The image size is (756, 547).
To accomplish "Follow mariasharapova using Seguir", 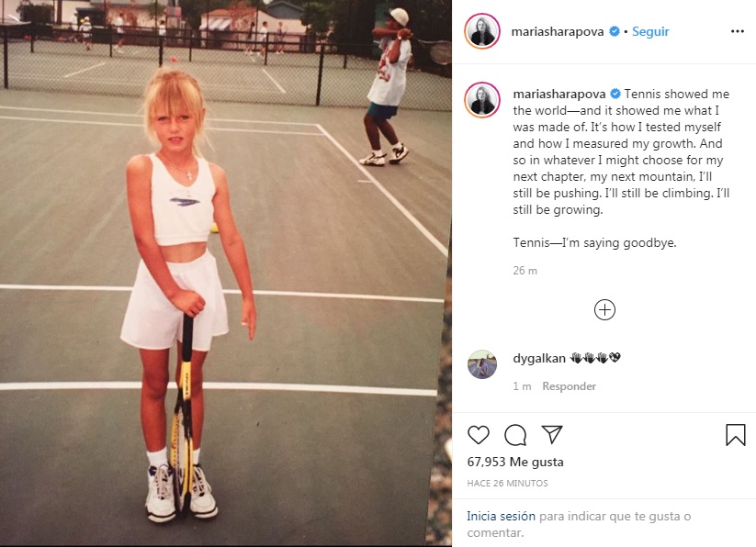I will (x=650, y=31).
